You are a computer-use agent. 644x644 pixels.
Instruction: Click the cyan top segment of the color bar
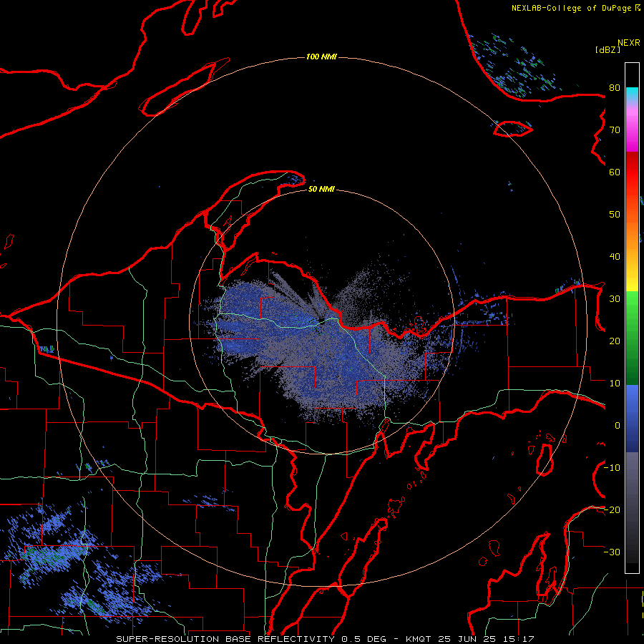point(632,94)
